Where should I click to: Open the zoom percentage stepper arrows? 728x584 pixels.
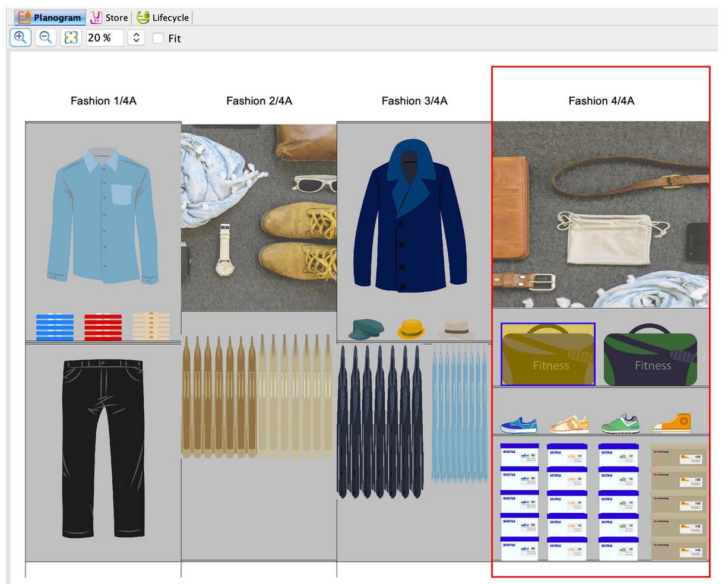[136, 38]
